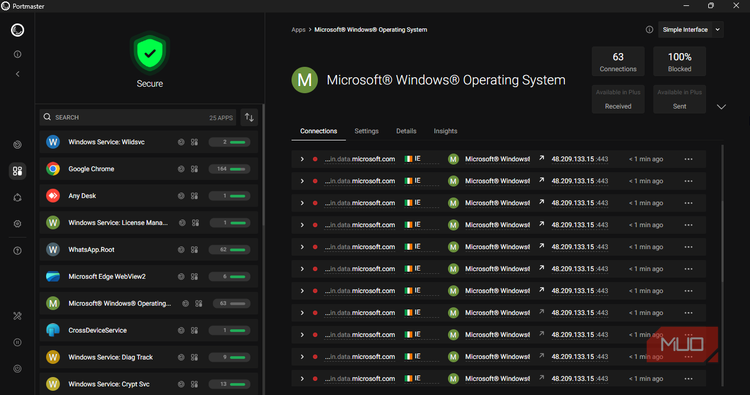Click the green Secure shield icon
750x395 pixels.
[x=150, y=53]
